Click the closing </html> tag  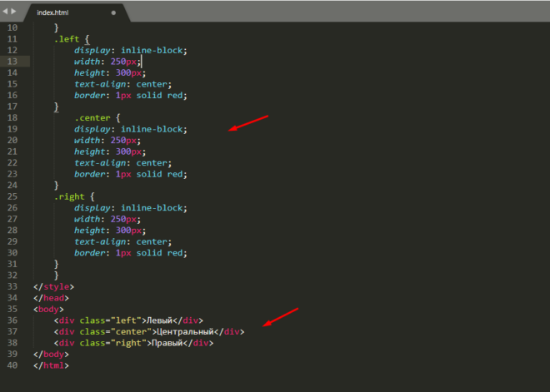(51, 365)
